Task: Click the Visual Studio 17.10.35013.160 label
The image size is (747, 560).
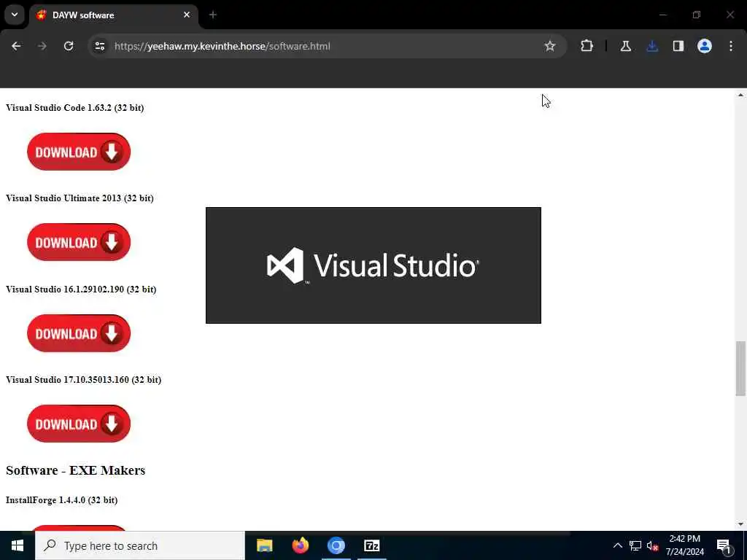Action: (83, 379)
